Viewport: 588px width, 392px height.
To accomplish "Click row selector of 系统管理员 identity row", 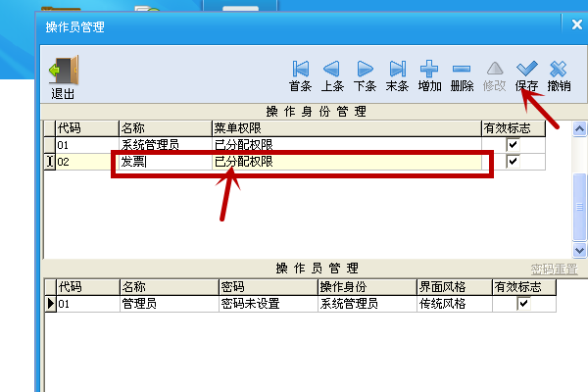I will (x=50, y=145).
